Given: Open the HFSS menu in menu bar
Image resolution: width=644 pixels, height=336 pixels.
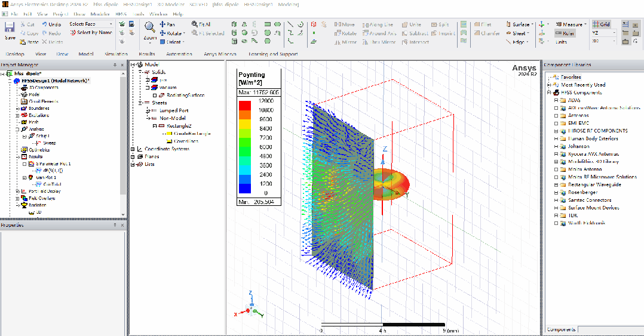Looking at the screenshot, I should 121,14.
